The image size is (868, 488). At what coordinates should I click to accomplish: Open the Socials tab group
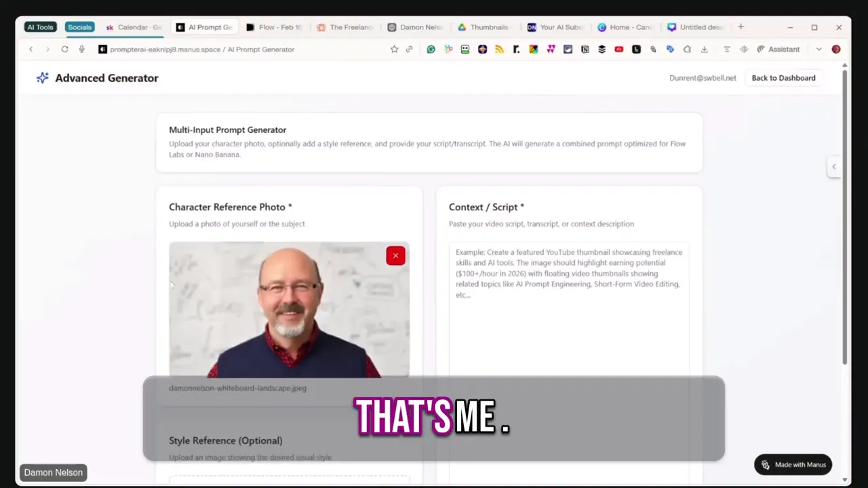pyautogui.click(x=79, y=27)
